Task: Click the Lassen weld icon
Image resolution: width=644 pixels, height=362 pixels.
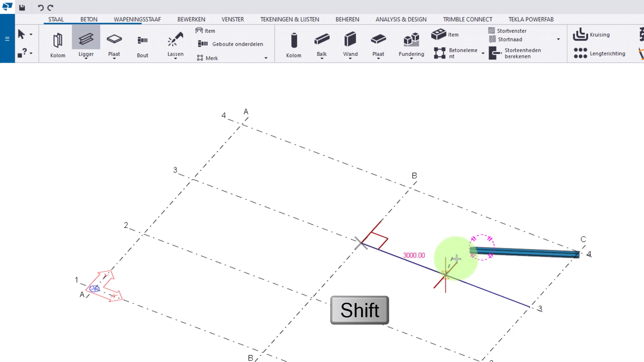Action: coord(175,39)
